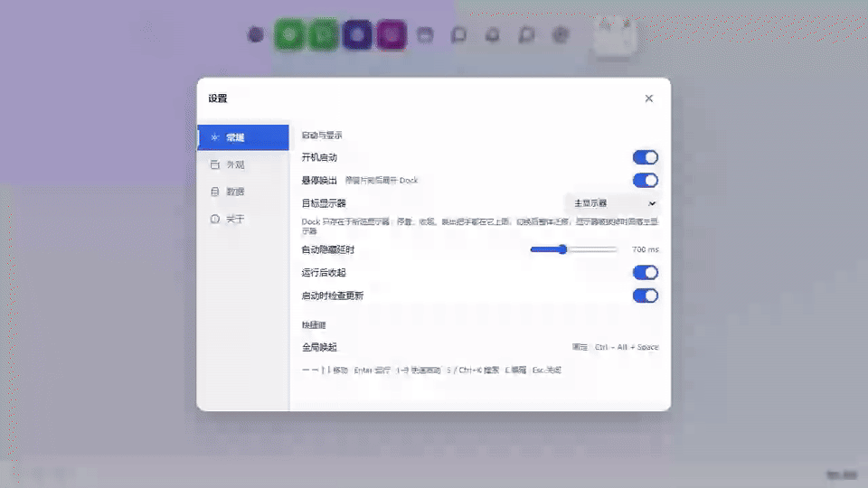Screen dimensions: 868x488
Task: Click the 设置 dialog title
Action: (x=218, y=99)
